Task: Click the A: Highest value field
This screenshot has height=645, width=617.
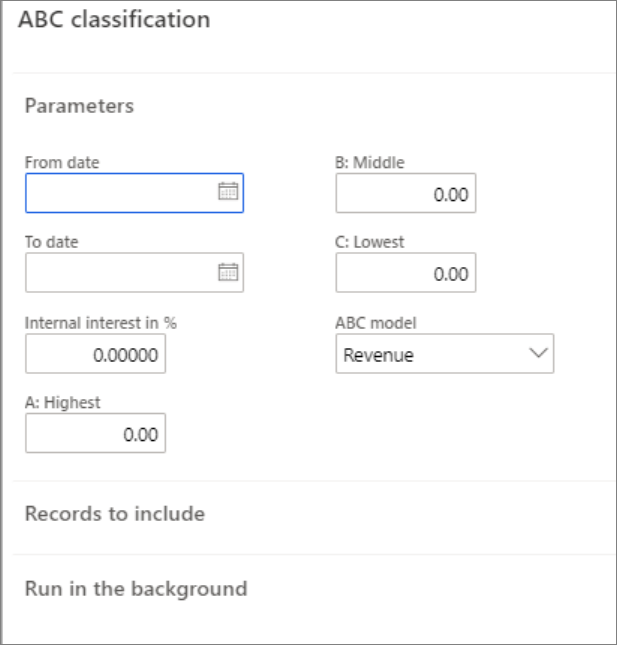Action: (x=95, y=434)
